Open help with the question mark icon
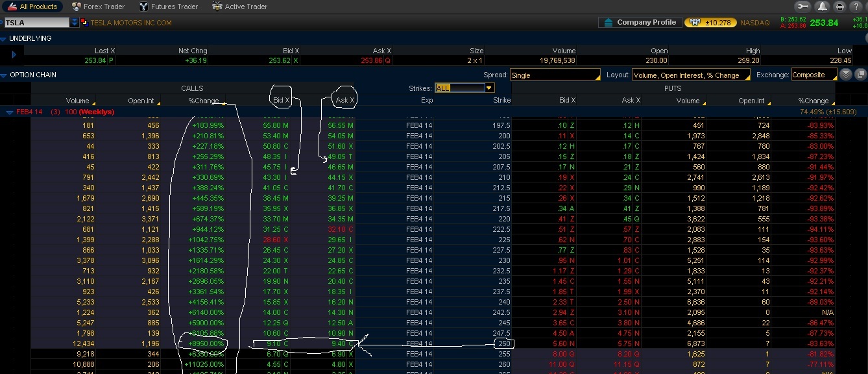868x374 pixels. [x=857, y=6]
